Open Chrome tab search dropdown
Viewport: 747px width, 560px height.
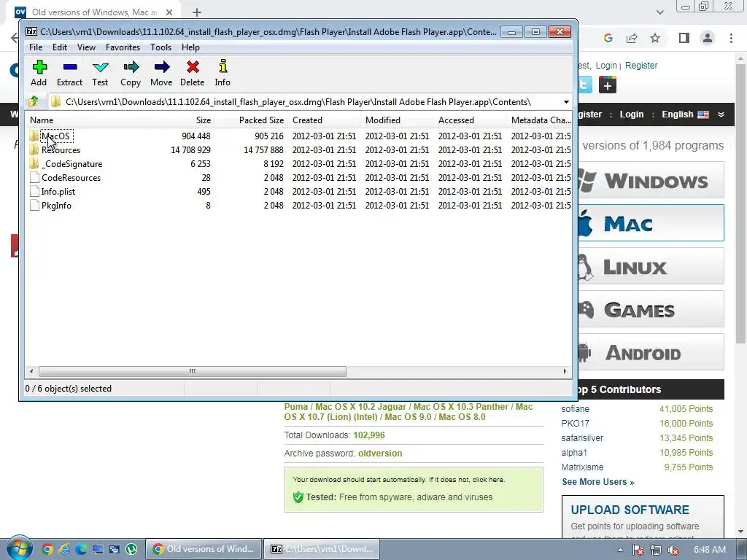point(659,12)
